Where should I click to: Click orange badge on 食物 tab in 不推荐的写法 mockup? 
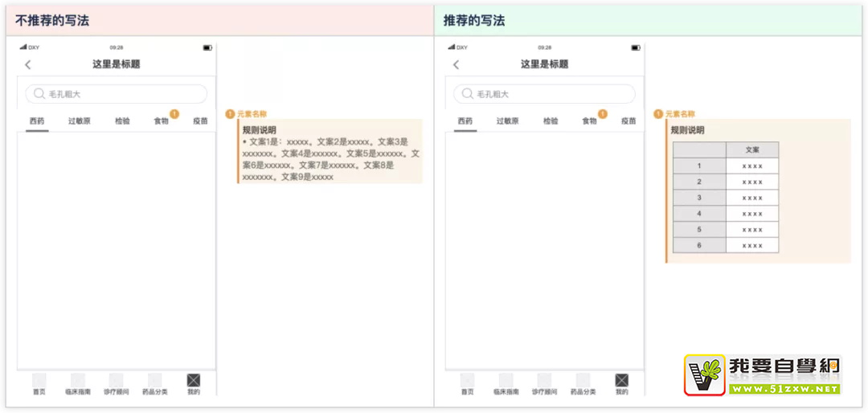tap(174, 114)
